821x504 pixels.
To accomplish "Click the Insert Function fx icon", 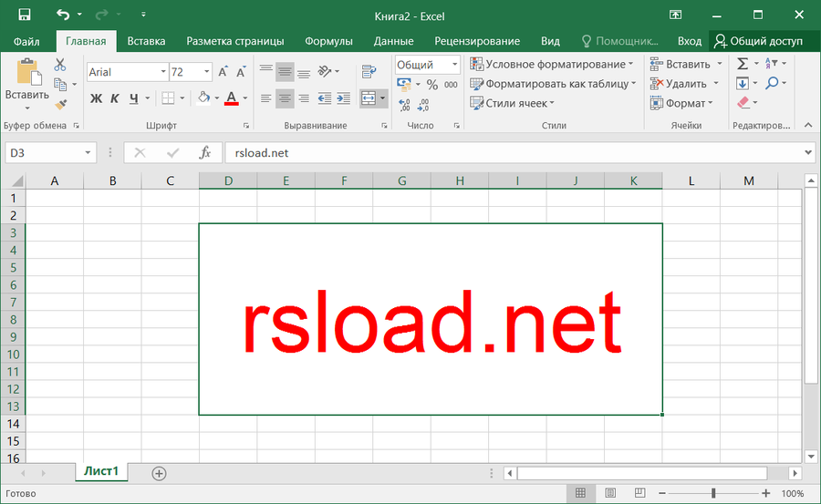I will point(204,153).
